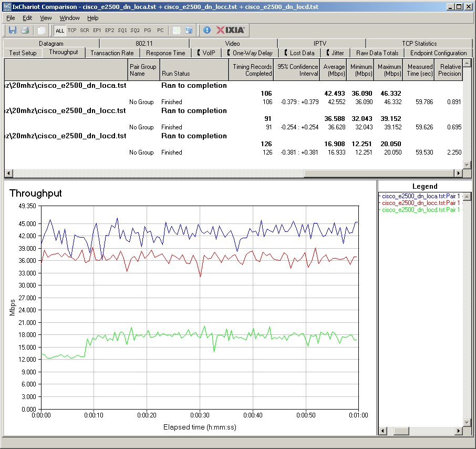Image resolution: width=476 pixels, height=449 pixels.
Task: Open the View menu
Action: click(46, 18)
